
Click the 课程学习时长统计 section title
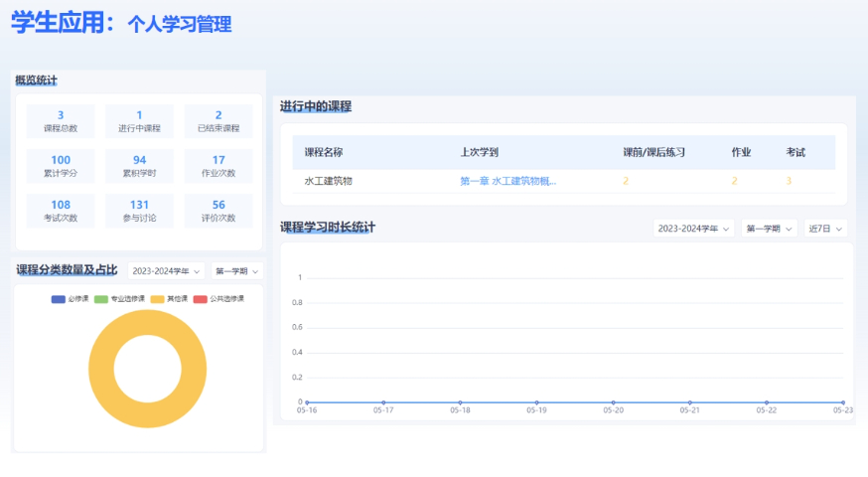click(x=328, y=228)
